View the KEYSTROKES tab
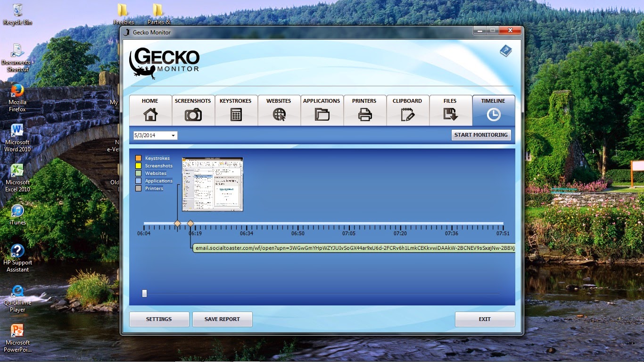Image resolution: width=644 pixels, height=362 pixels. point(236,110)
